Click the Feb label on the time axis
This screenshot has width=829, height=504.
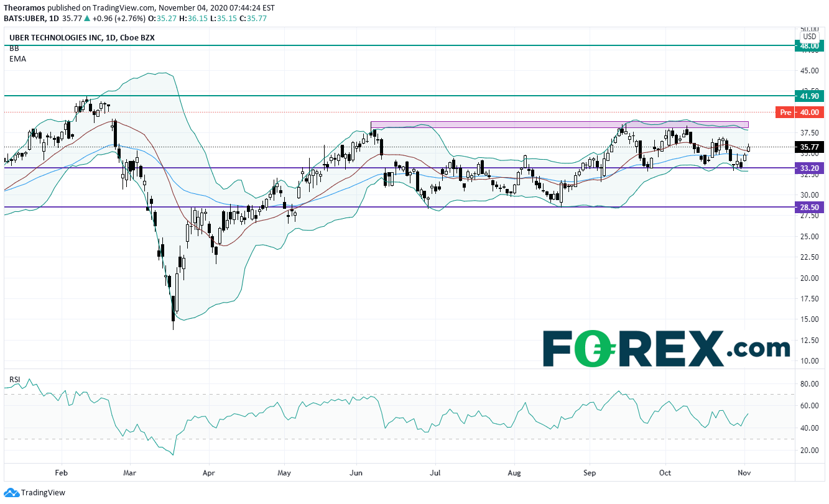point(60,473)
